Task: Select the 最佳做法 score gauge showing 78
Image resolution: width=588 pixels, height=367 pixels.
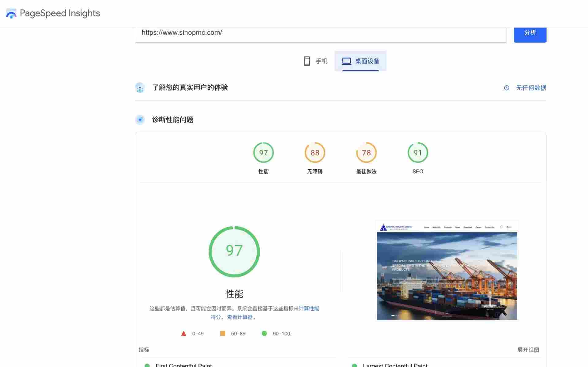Action: pyautogui.click(x=366, y=153)
